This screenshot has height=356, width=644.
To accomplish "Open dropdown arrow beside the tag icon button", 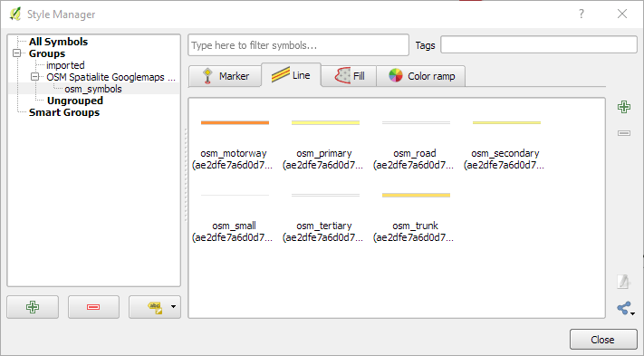I will point(173,307).
